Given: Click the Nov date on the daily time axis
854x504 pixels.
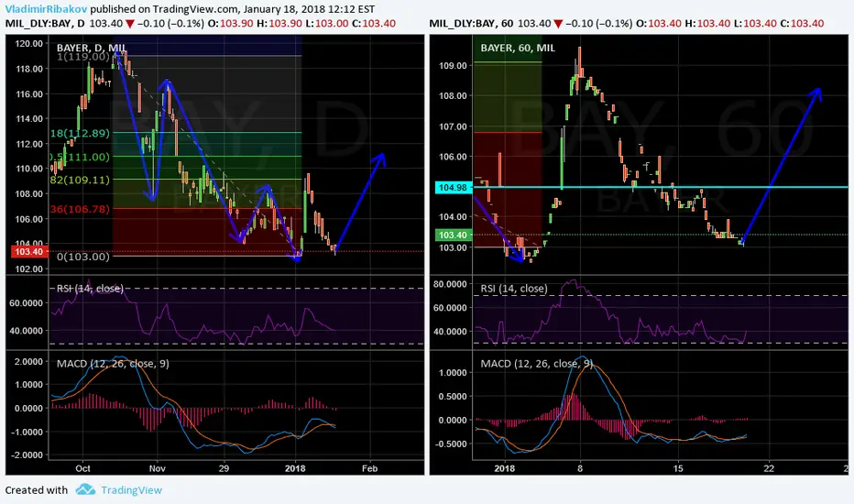Looking at the screenshot, I should coord(157,468).
